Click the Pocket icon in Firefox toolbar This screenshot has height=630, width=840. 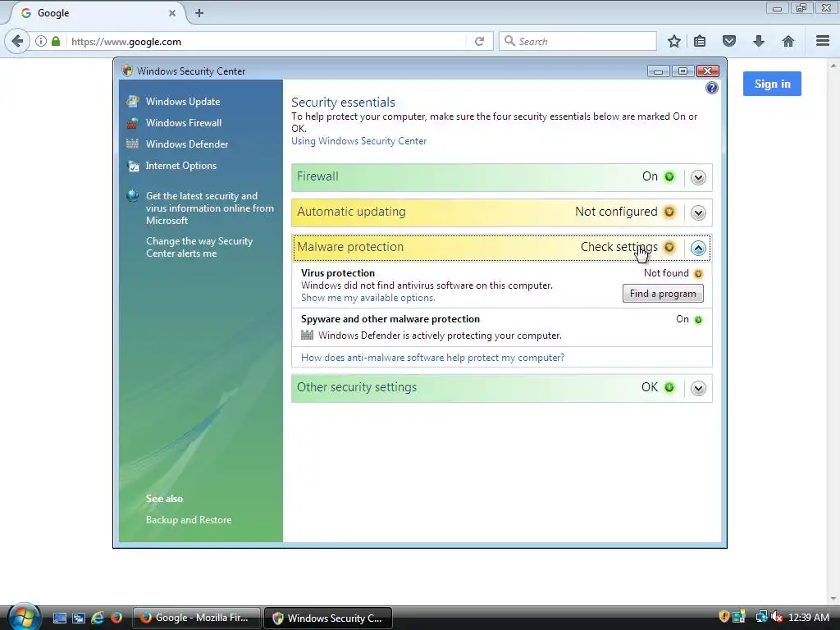pyautogui.click(x=729, y=41)
